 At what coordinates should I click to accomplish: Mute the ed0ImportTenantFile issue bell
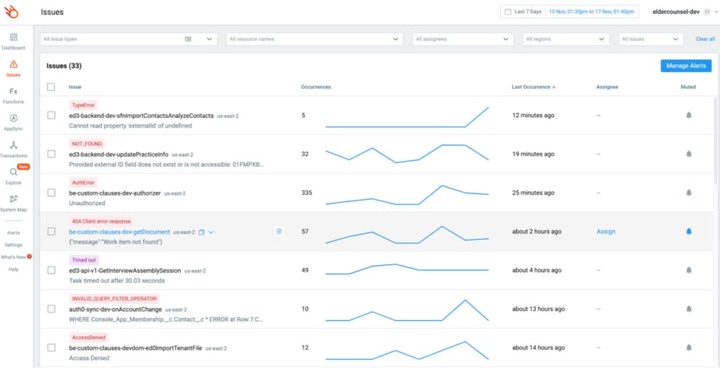[x=689, y=348]
